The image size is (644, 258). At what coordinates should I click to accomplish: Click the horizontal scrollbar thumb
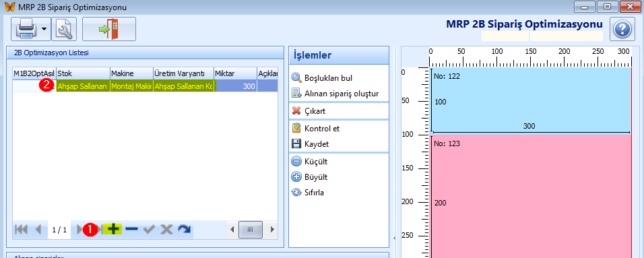[x=251, y=229]
